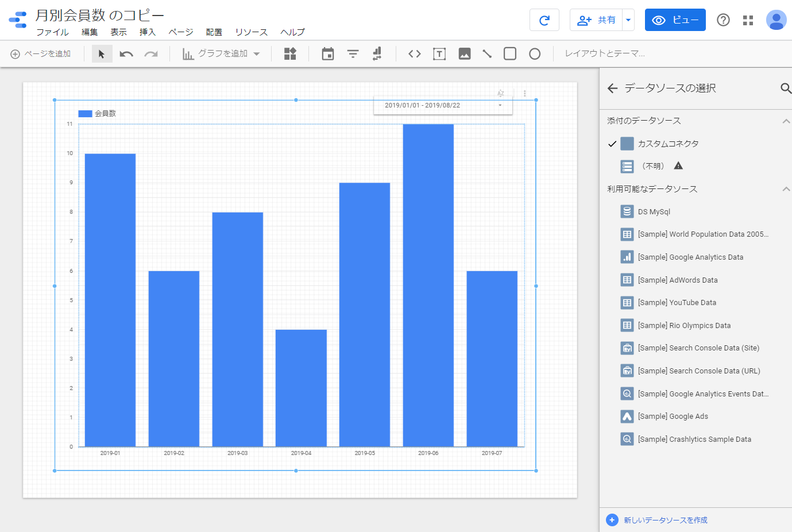Open the share options dropdown arrow

628,20
